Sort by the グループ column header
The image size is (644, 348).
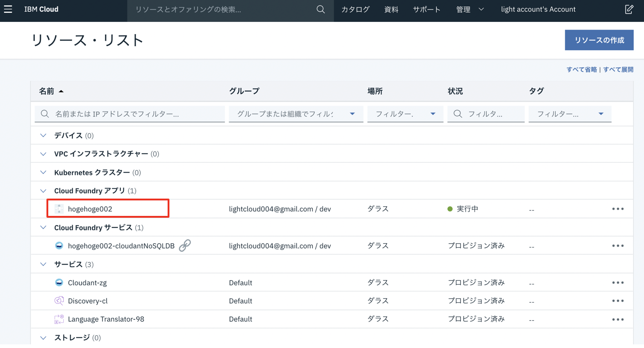244,91
